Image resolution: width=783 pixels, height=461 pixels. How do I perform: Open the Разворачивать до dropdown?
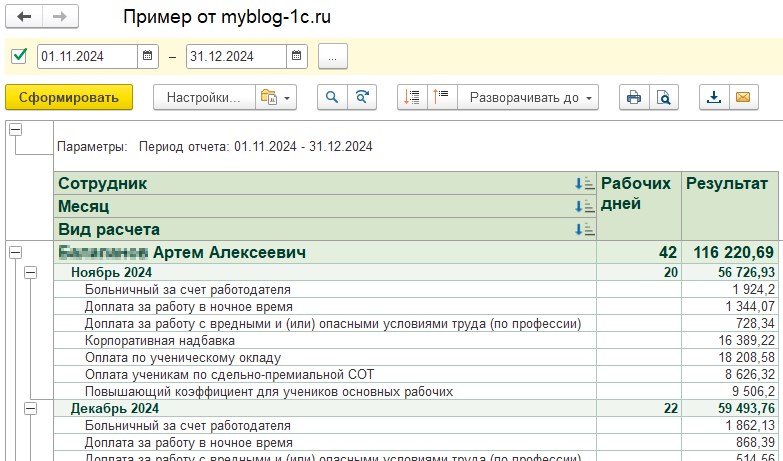click(x=528, y=97)
